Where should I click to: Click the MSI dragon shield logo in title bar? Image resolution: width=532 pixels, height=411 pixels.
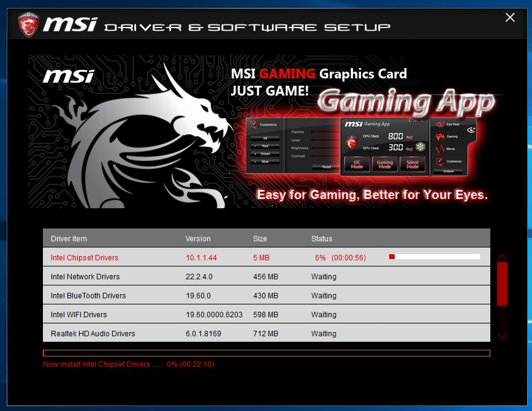pos(27,25)
